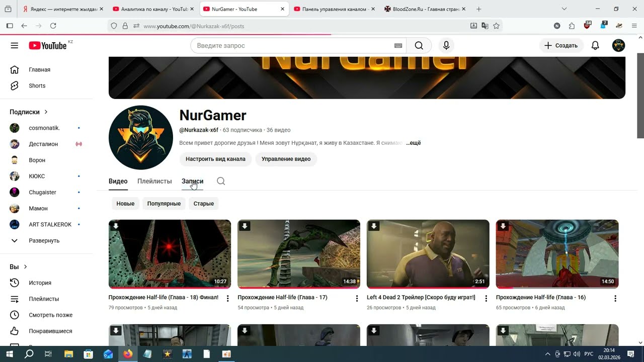
Task: Show site security lock details
Action: [x=125, y=26]
